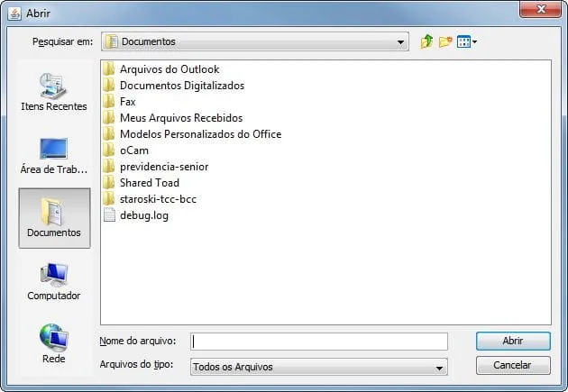Click the Java icon in title bar
The image size is (568, 392).
[x=14, y=14]
